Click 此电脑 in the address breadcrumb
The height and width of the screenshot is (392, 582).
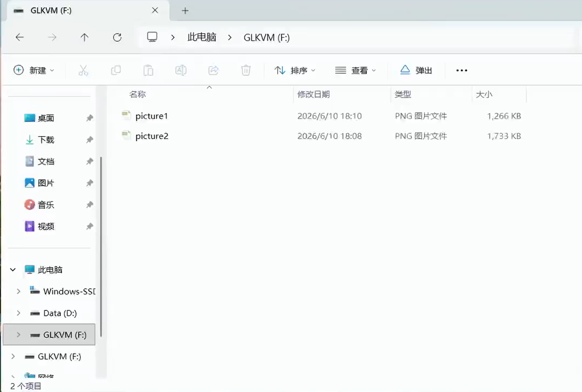pyautogui.click(x=202, y=38)
